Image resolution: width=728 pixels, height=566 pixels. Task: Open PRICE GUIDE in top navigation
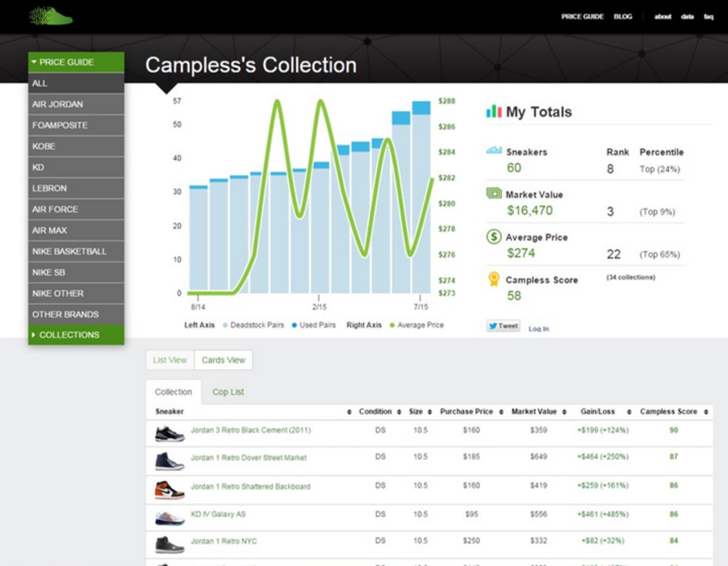point(582,16)
